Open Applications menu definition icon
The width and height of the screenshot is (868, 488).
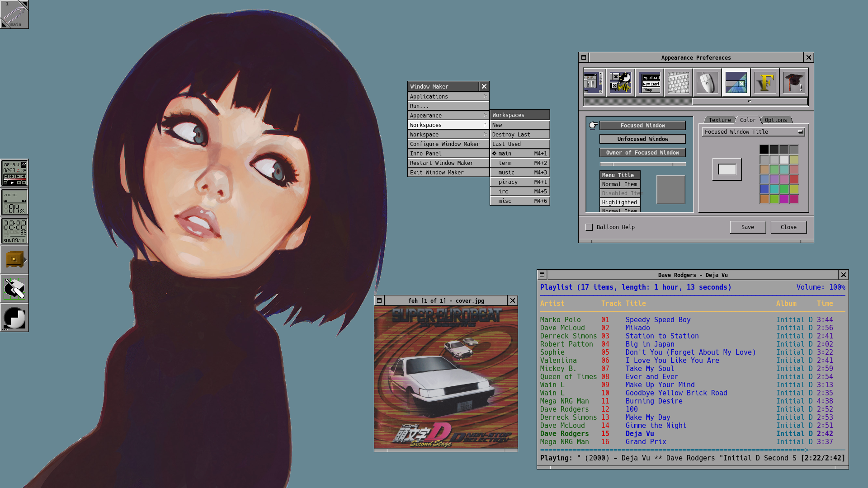coord(650,83)
